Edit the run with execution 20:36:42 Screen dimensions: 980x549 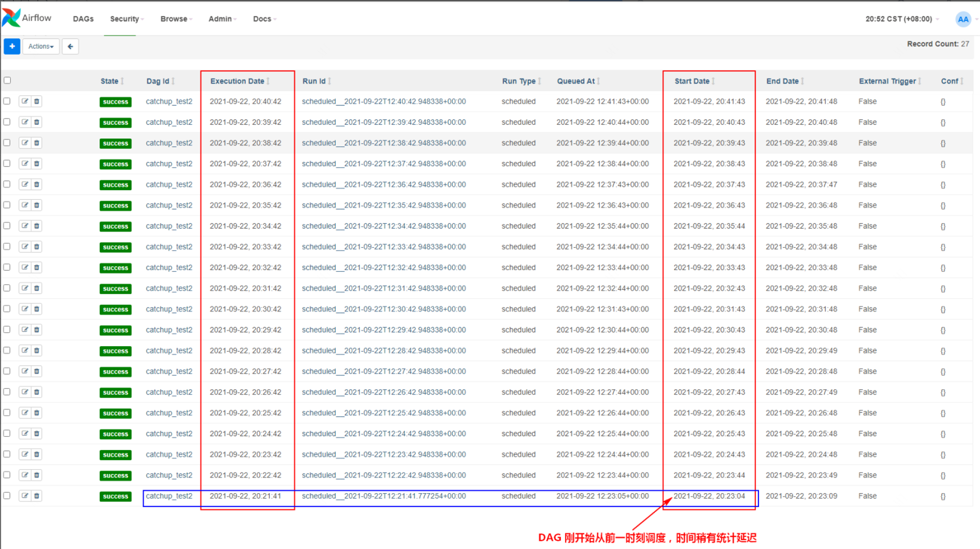(24, 184)
